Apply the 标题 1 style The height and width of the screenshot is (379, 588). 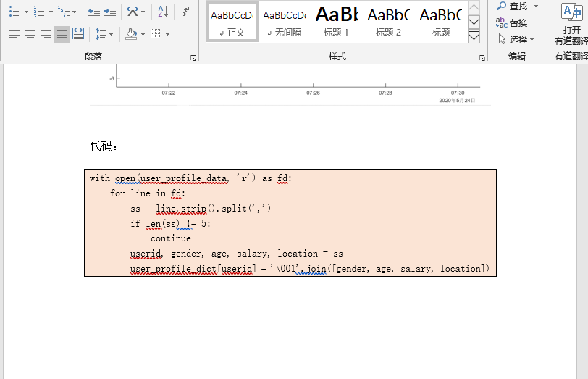click(x=336, y=22)
